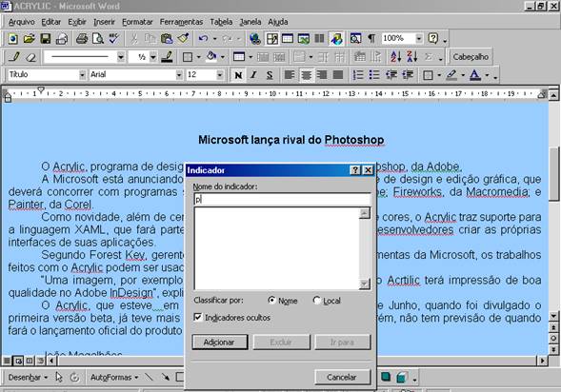Select the Nome radio button
The image size is (561, 392).
click(x=271, y=300)
